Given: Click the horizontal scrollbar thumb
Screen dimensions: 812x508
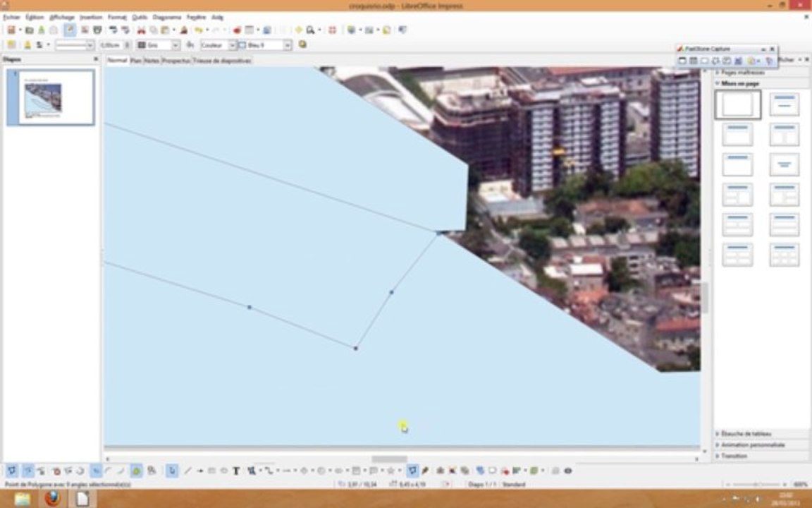Looking at the screenshot, I should point(389,459).
